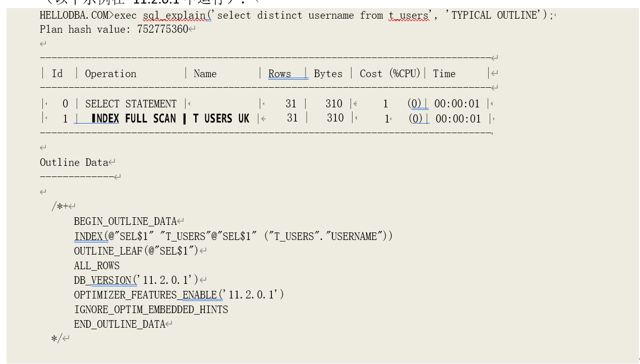The image size is (640, 364).
Task: Click the underlined Rows column header
Action: point(280,74)
